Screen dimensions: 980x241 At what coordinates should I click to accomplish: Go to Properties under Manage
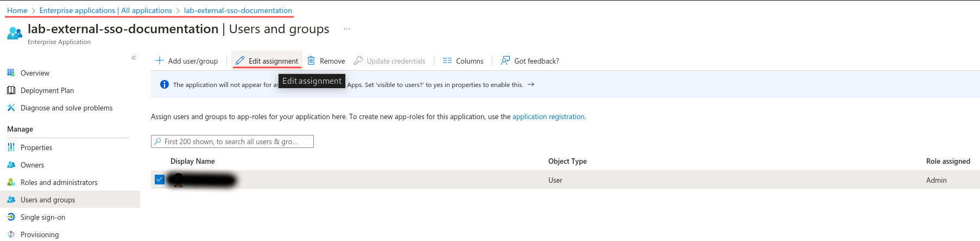click(x=36, y=147)
